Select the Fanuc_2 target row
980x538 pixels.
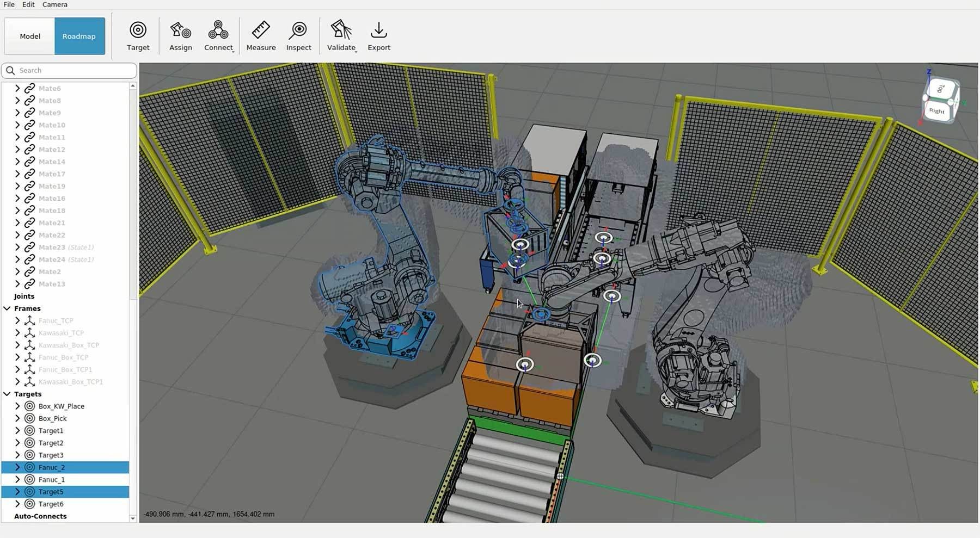click(x=65, y=467)
